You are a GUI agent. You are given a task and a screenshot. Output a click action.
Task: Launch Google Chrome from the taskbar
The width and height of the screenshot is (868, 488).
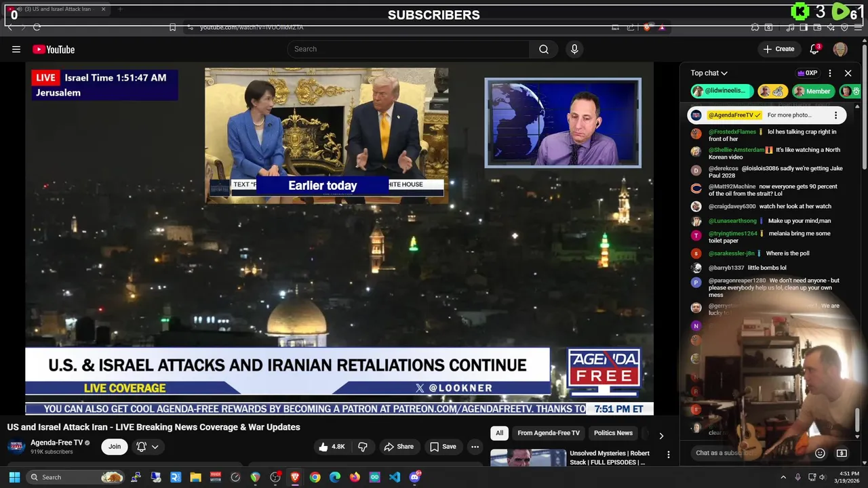pos(315,477)
